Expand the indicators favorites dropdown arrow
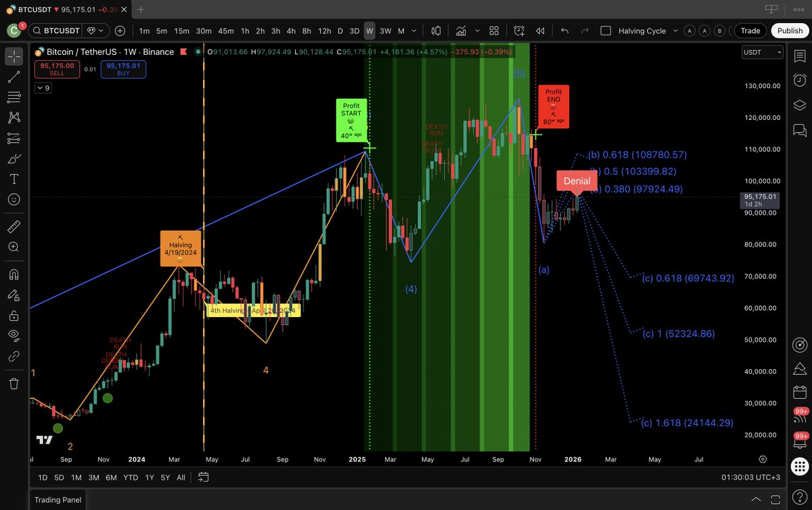 pyautogui.click(x=477, y=30)
